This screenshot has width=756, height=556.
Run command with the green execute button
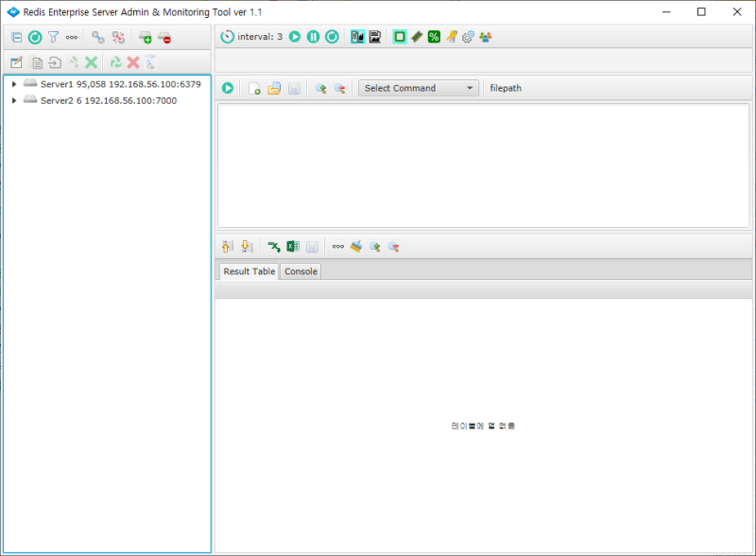[228, 88]
